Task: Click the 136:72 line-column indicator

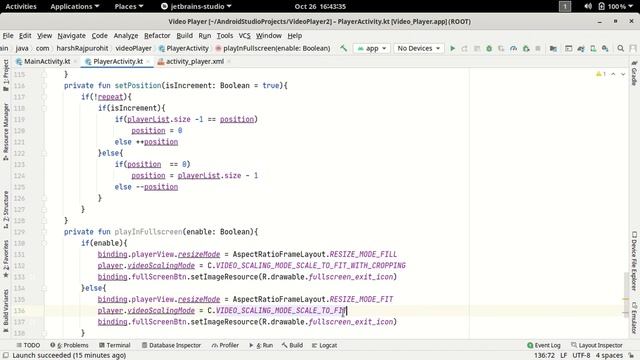Action: click(544, 356)
